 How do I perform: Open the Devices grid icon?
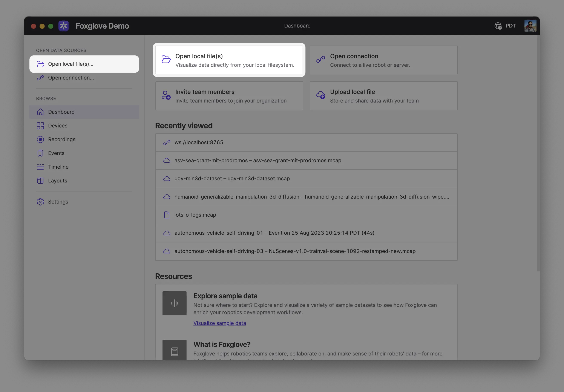click(40, 126)
